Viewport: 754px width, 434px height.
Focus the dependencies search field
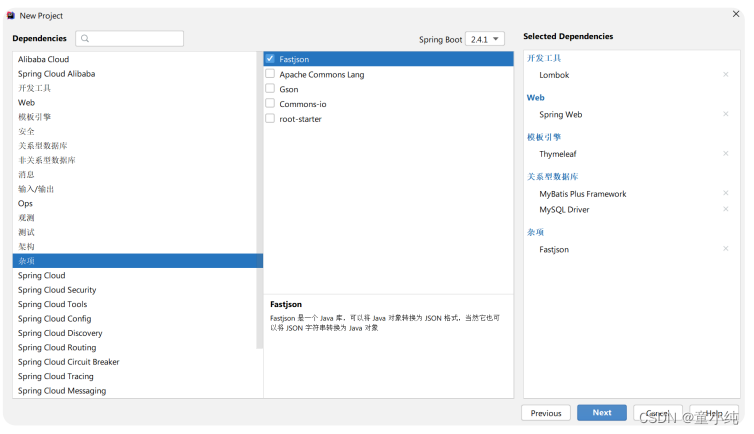coord(137,39)
